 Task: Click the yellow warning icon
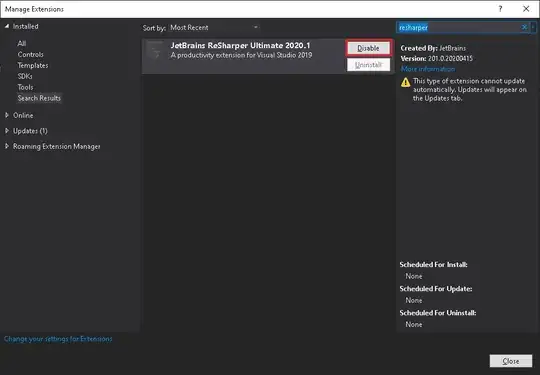[406, 82]
